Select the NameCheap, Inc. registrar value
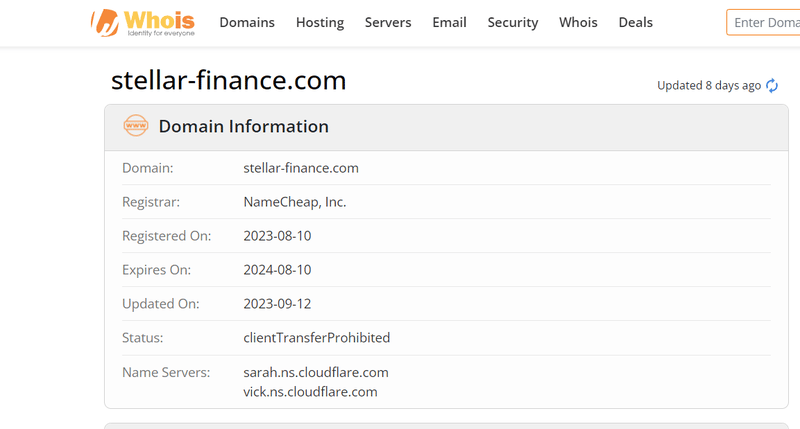This screenshot has width=800, height=429. (295, 202)
